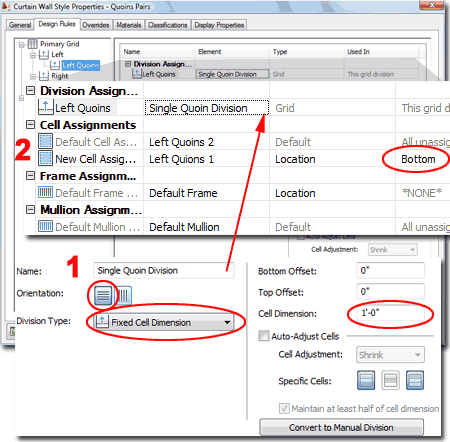
Task: Enable the Auto-Adjust Cells checkbox
Action: click(264, 336)
